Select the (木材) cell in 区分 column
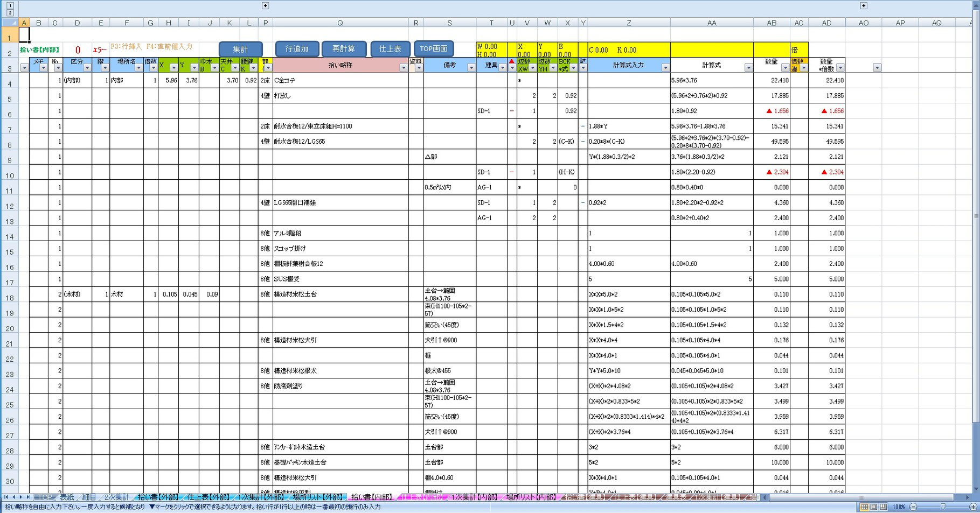Image resolution: width=980 pixels, height=513 pixels. [x=77, y=294]
